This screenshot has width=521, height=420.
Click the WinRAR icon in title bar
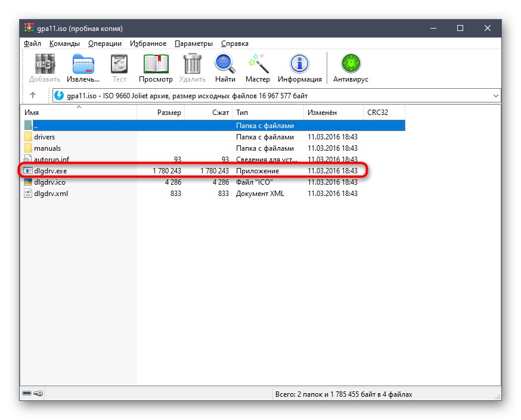[x=29, y=28]
